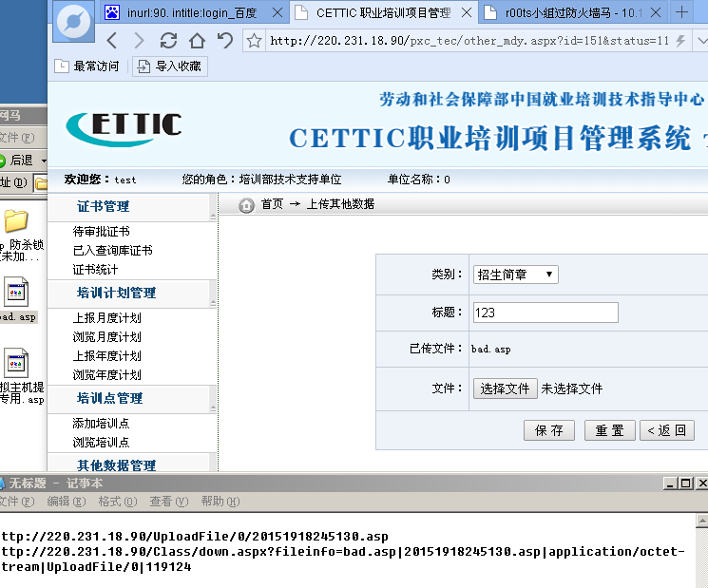Go back with the browser back arrow
Screen dimensions: 708x588
pos(112,41)
